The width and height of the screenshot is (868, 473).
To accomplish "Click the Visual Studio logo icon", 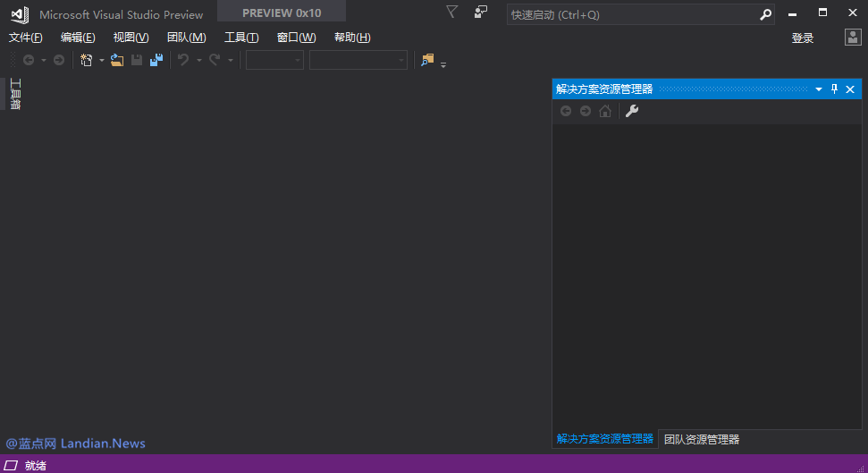I will pos(20,14).
